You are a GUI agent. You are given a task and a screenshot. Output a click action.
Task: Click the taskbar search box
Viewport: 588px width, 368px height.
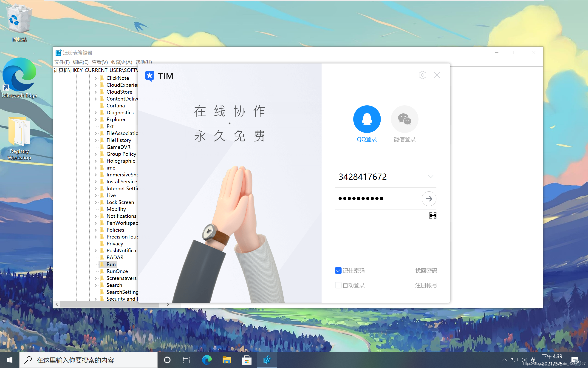pos(88,360)
